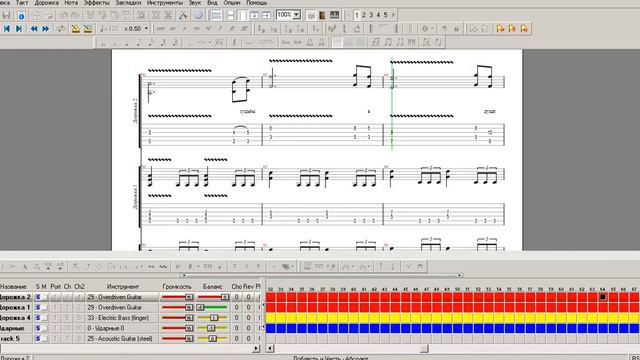Mute track Дорожка 4

[44, 318]
